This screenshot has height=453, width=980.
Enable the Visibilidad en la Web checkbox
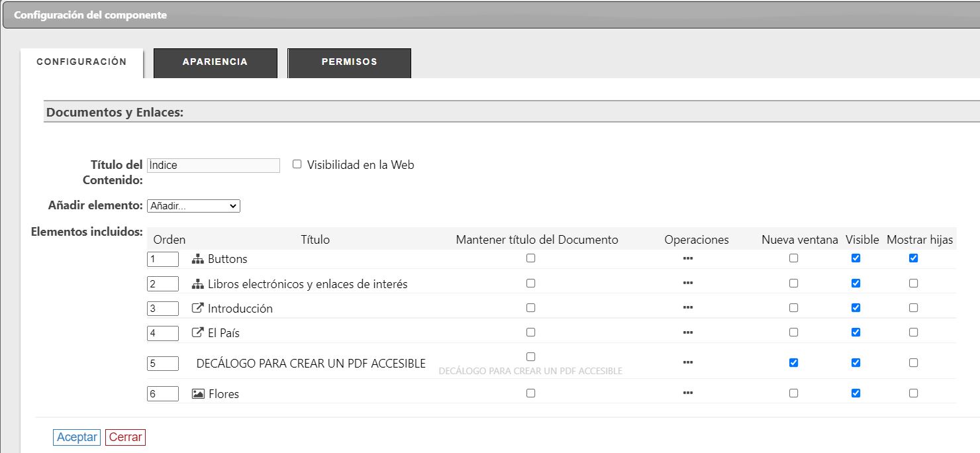[297, 164]
